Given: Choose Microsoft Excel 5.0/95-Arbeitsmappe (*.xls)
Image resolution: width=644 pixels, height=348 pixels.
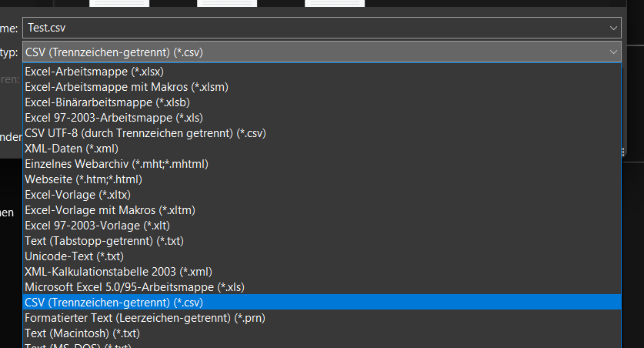Looking at the screenshot, I should tap(134, 287).
